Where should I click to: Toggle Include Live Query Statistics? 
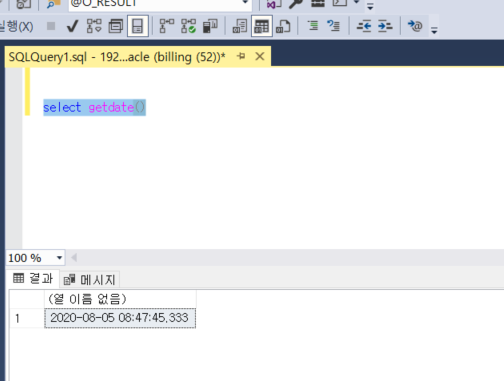[x=188, y=26]
